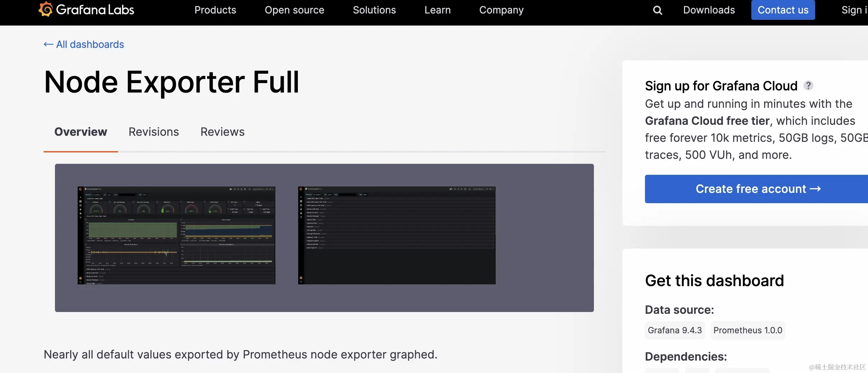Click the 'Nearly all default values' description
The width and height of the screenshot is (868, 373).
[x=240, y=355]
